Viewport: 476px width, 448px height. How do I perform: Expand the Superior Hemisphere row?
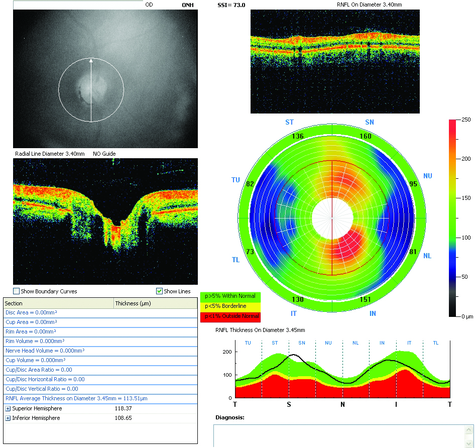(8, 408)
